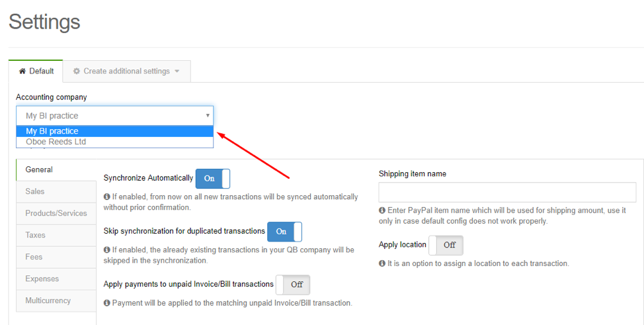
Task: Focus the Shipping item name input field
Action: click(507, 193)
